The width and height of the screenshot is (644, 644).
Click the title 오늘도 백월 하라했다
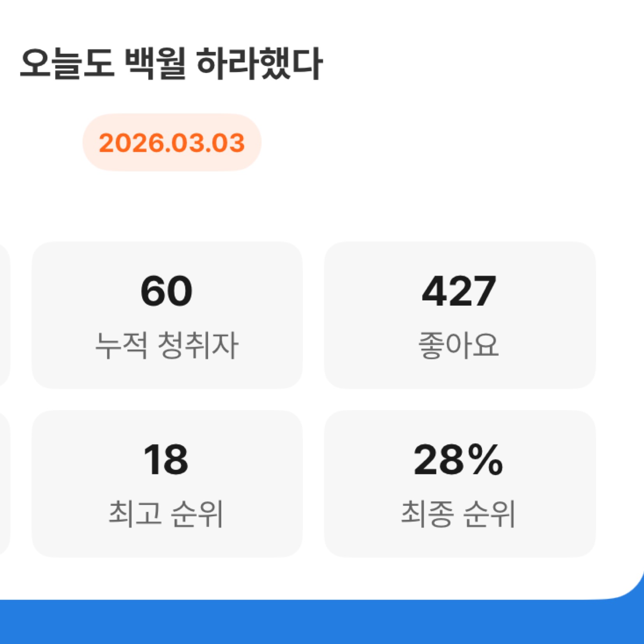(171, 64)
